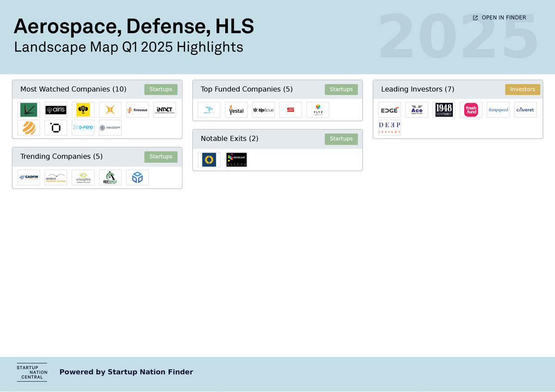This screenshot has height=392, width=555.
Task: Click the Investors tag on Leading Investors
Action: (523, 89)
